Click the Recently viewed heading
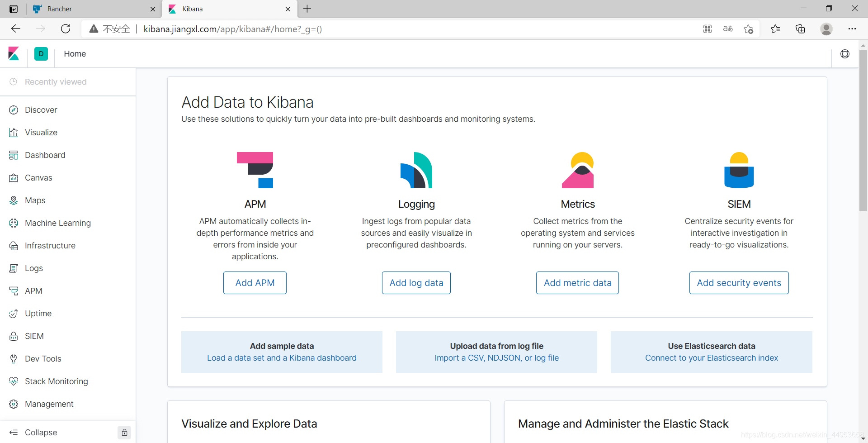Image resolution: width=868 pixels, height=443 pixels. (x=56, y=82)
